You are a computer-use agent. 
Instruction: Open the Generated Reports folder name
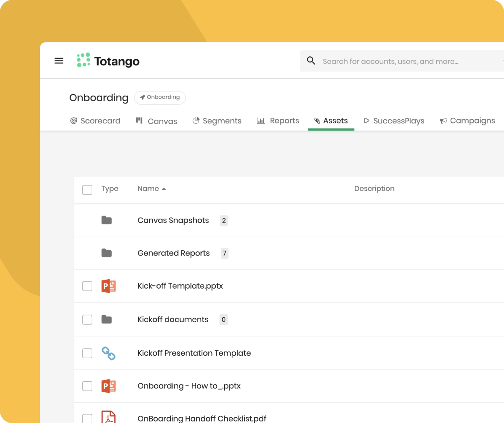[x=173, y=253]
